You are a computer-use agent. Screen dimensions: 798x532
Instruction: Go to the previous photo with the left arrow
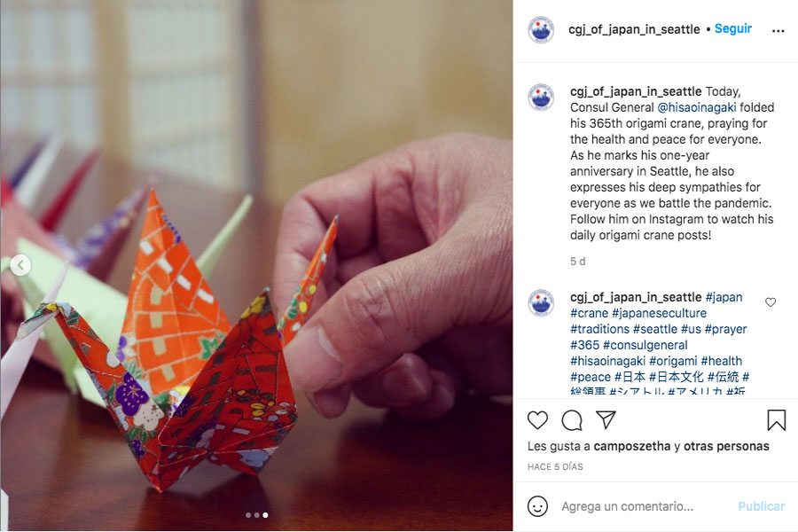pyautogui.click(x=20, y=265)
